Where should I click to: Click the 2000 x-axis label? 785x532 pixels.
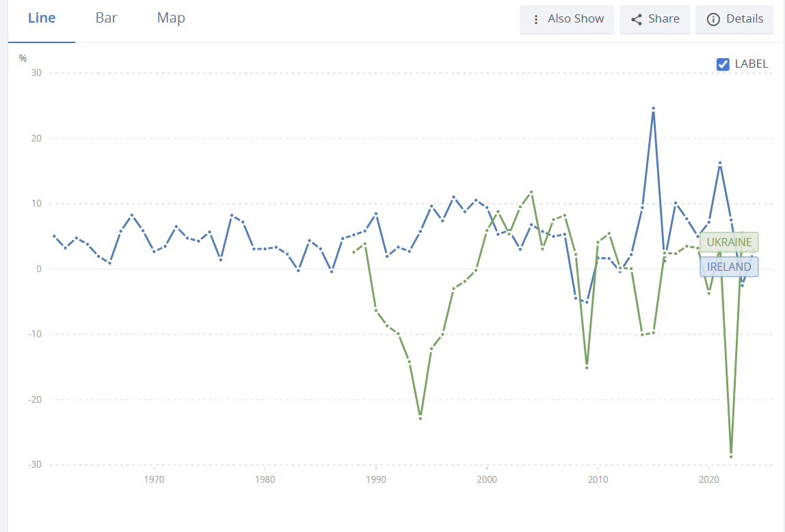pos(487,479)
